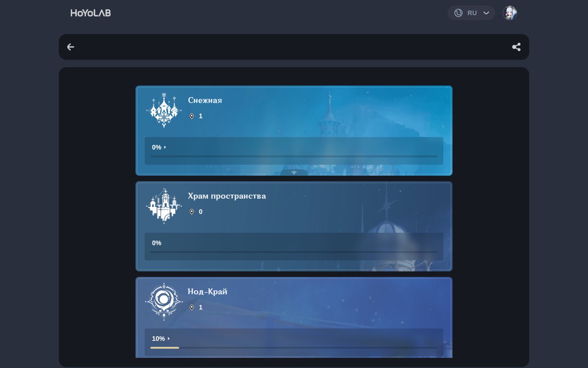The height and width of the screenshot is (368, 588).
Task: Expand the 10% progress details for Нод-Край
Action: [161, 339]
